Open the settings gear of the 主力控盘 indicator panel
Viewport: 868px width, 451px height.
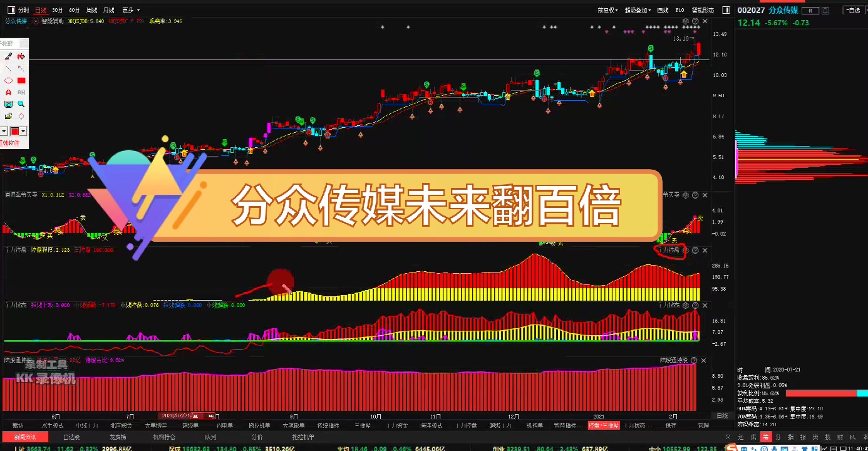point(686,250)
